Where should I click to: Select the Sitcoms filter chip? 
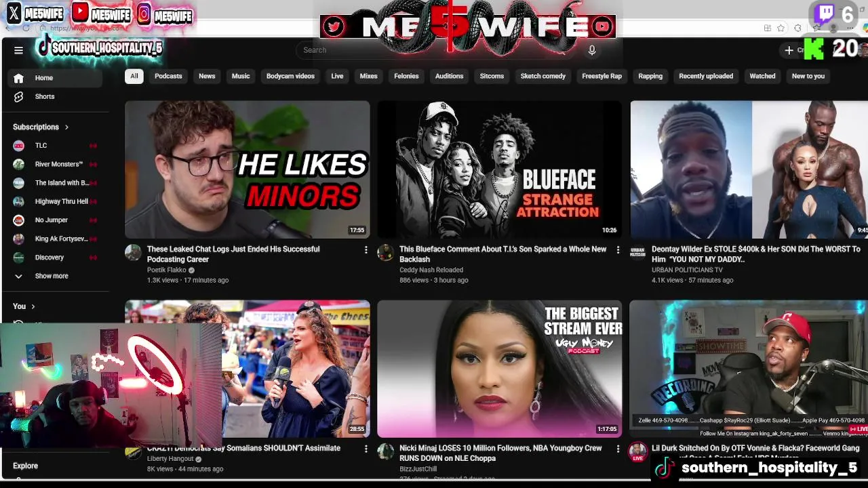492,77
